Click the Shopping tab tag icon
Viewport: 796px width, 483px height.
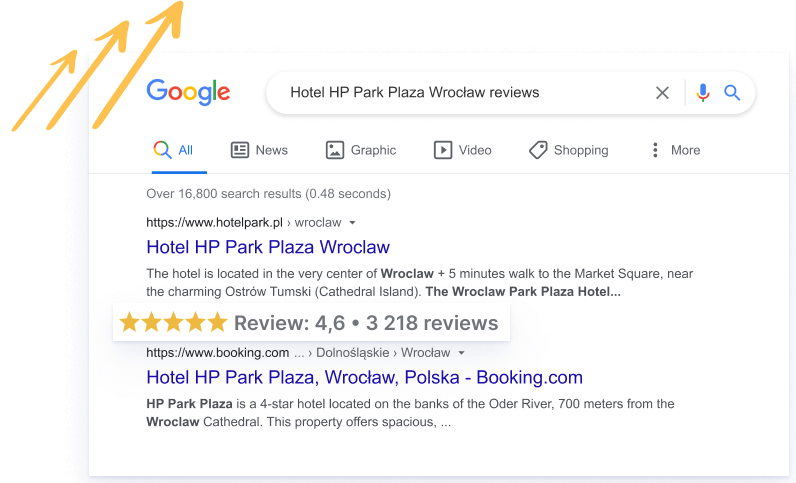(x=538, y=150)
